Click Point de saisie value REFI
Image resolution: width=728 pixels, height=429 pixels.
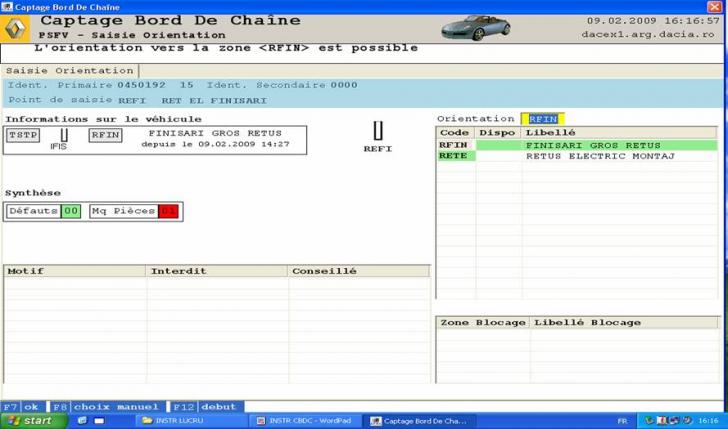(132, 101)
